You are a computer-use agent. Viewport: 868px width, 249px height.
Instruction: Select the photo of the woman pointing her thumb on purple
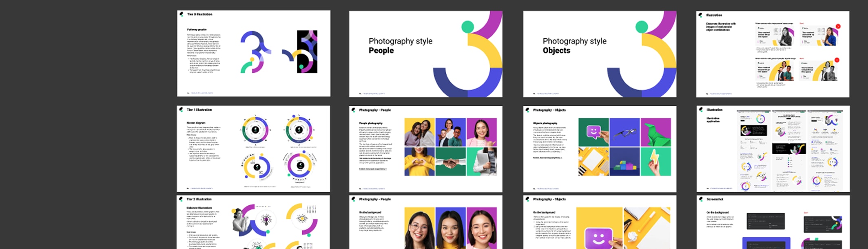[x=482, y=132]
